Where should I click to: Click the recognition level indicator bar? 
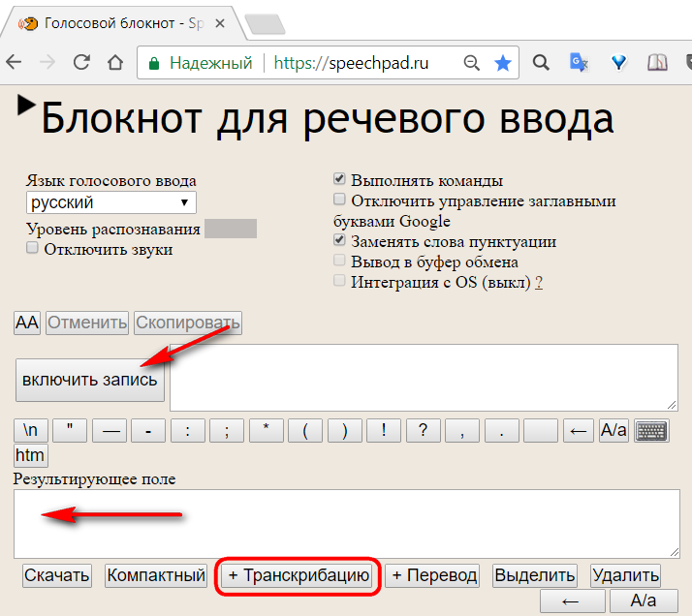(x=231, y=229)
